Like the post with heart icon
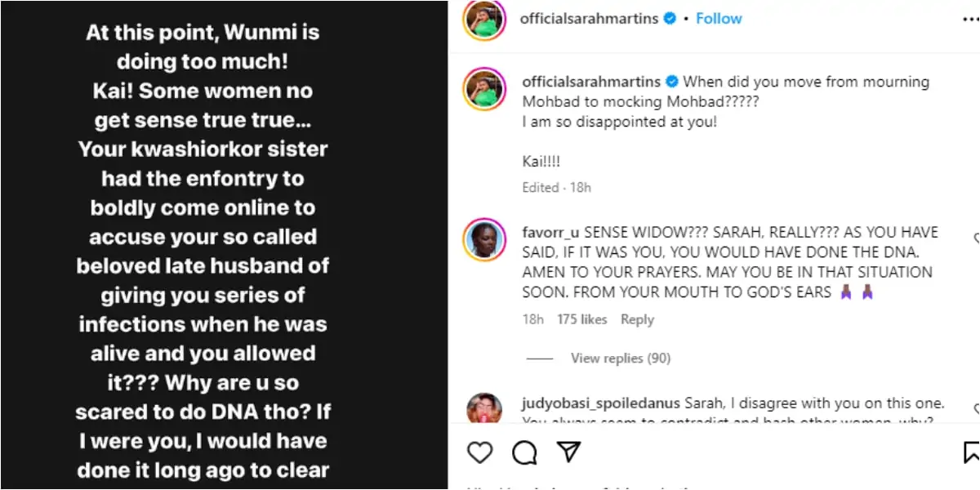The image size is (980, 490). click(x=479, y=452)
